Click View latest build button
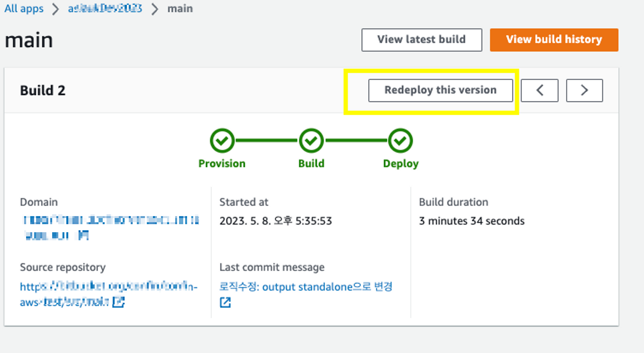644x353 pixels. point(421,40)
